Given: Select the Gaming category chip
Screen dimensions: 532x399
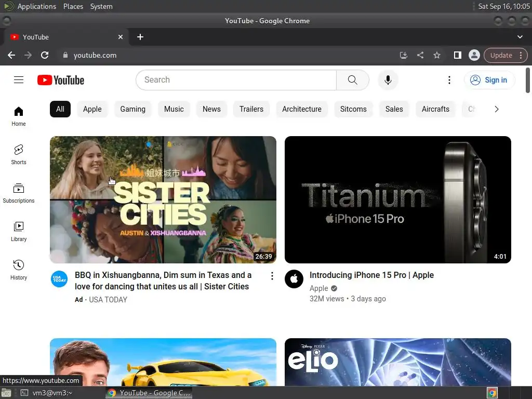Looking at the screenshot, I should click(132, 109).
